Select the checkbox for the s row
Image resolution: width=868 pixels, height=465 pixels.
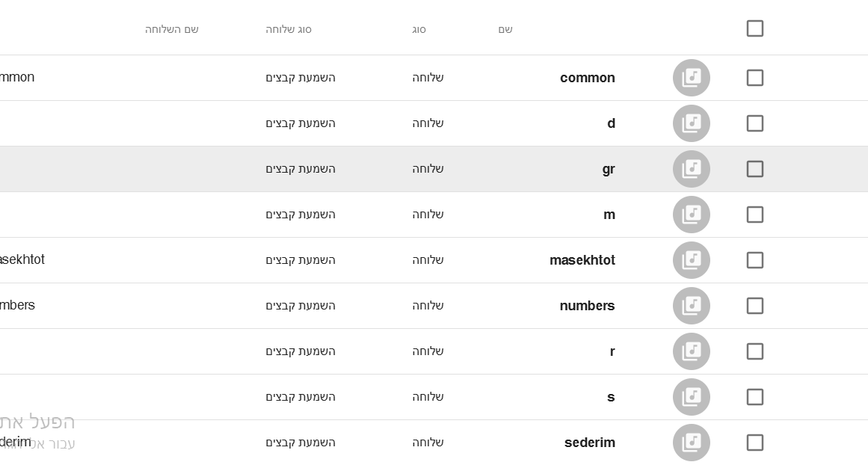[x=754, y=397]
